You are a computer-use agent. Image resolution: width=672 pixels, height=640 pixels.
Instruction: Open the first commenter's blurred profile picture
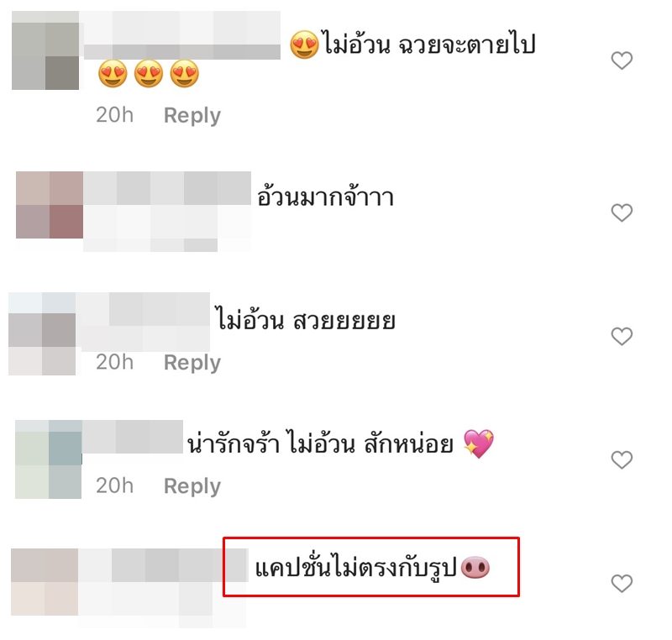(45, 50)
